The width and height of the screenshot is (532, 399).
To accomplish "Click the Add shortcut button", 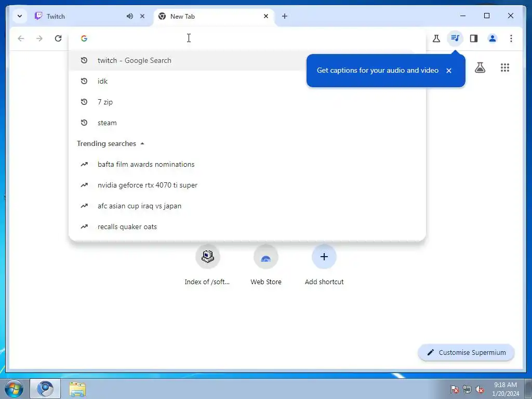I will (x=324, y=266).
